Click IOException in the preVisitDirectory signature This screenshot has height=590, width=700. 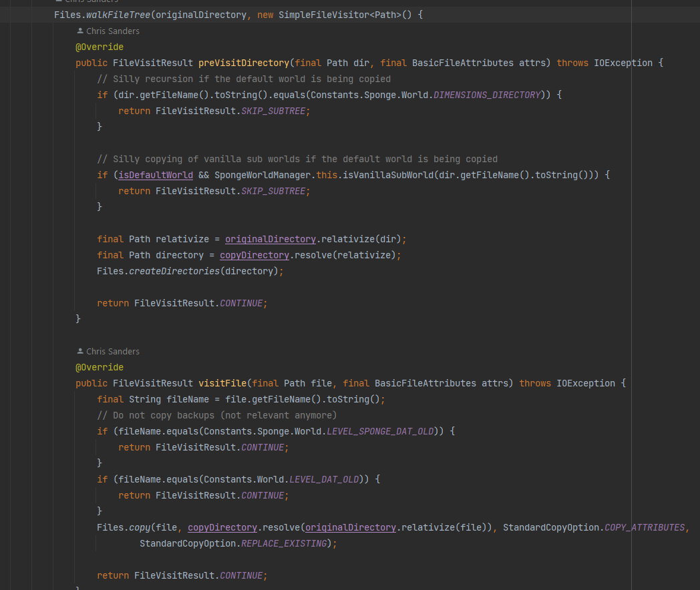point(623,63)
